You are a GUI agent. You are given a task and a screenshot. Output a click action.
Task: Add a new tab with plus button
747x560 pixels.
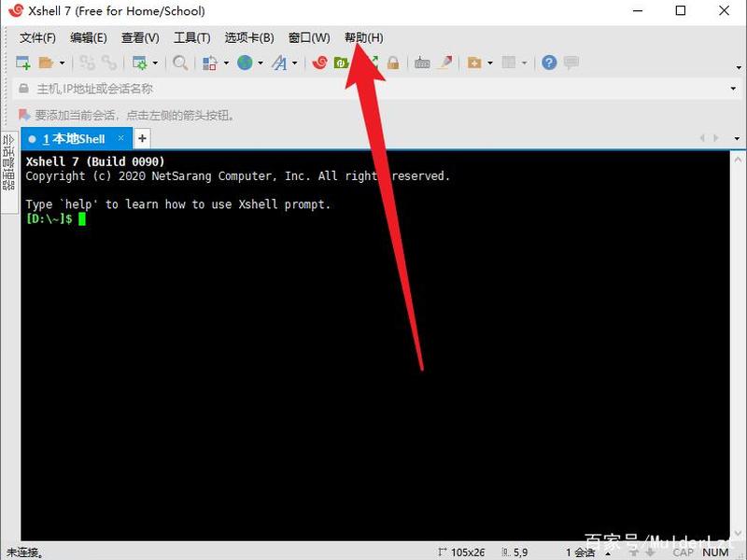142,138
